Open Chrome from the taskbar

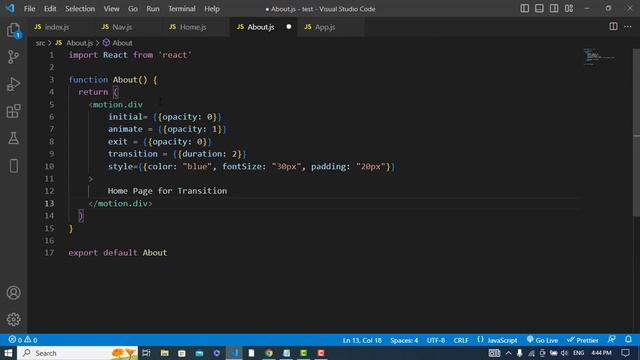(x=269, y=353)
